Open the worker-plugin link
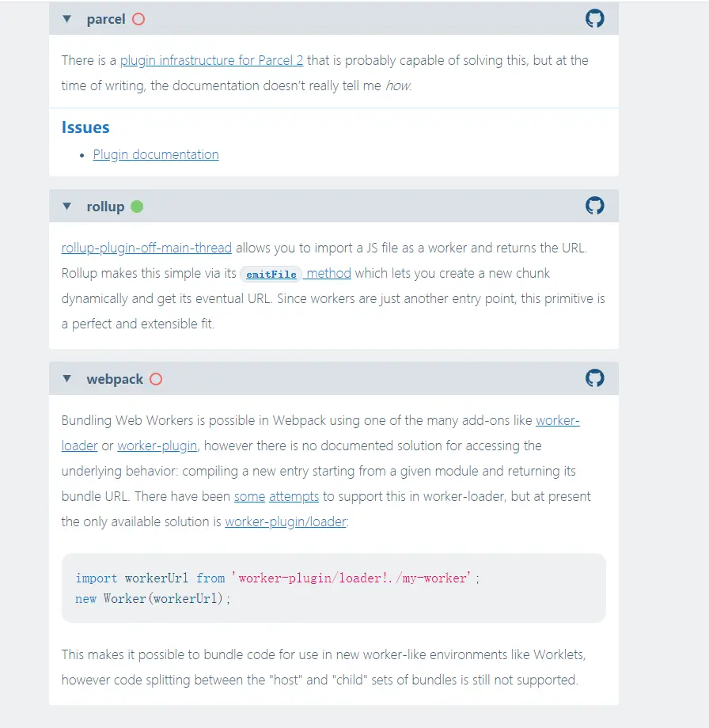The image size is (709, 728). coord(157,446)
